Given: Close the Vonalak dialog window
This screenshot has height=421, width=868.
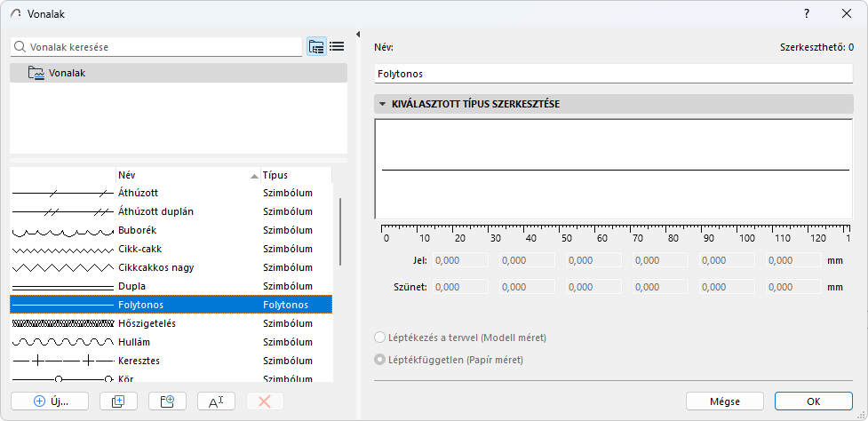Looking at the screenshot, I should [x=847, y=14].
